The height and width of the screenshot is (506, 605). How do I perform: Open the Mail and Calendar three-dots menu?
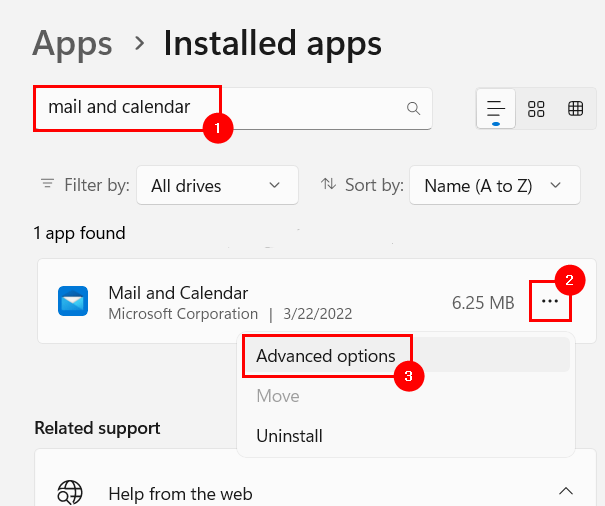[x=550, y=301]
